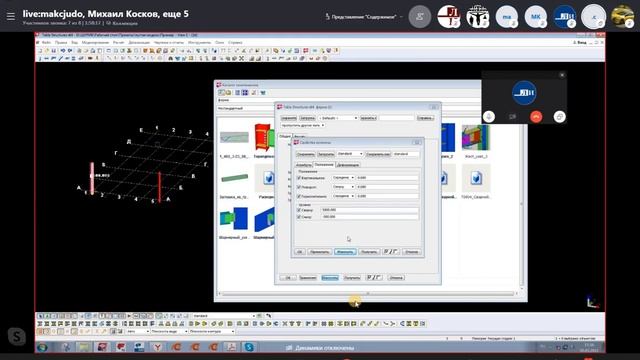Image resolution: width=640 pixels, height=360 pixels.
Task: Select the "ma" participant avatar
Action: (507, 17)
